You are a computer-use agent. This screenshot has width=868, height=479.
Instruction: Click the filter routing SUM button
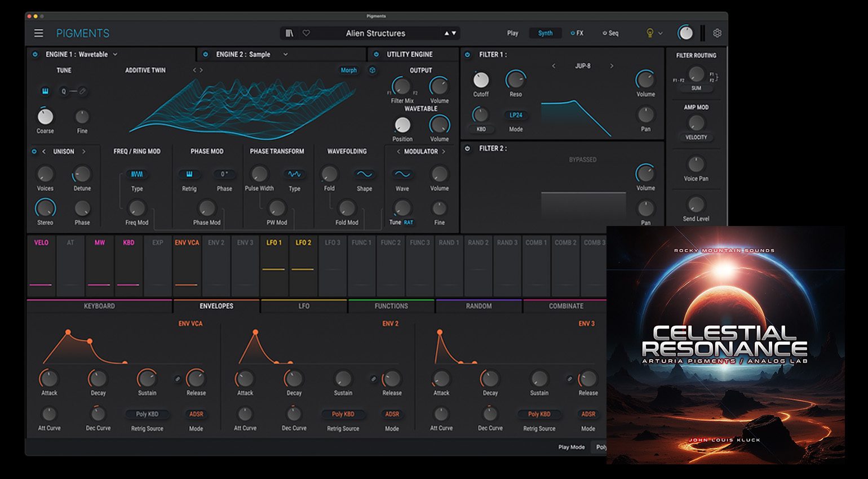tap(696, 88)
